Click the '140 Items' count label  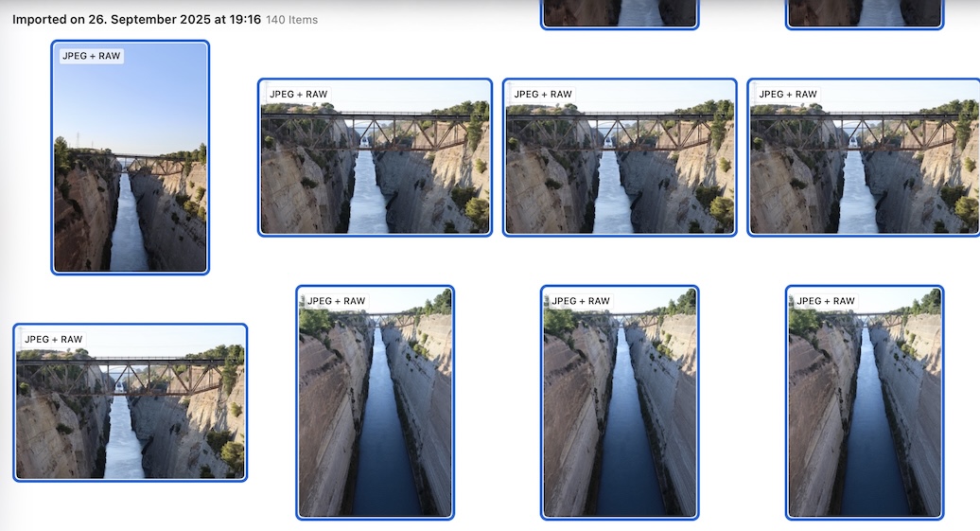292,20
